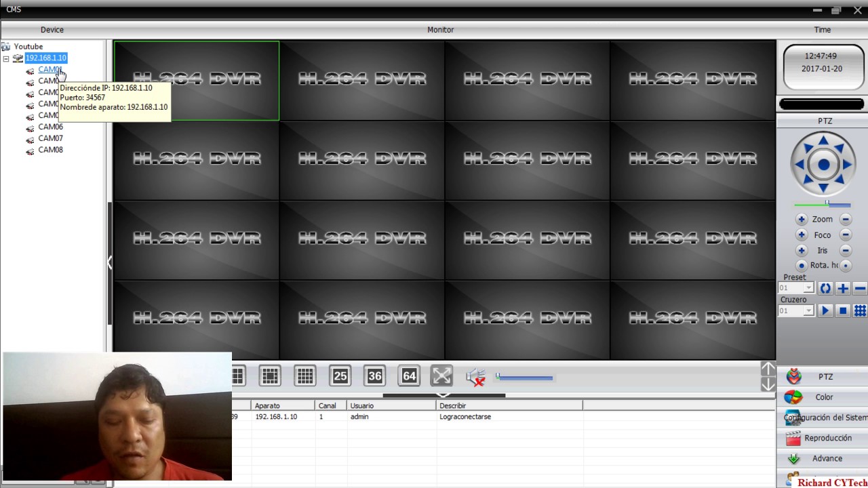868x488 pixels.
Task: Remove preset with the minus icon
Action: point(860,288)
